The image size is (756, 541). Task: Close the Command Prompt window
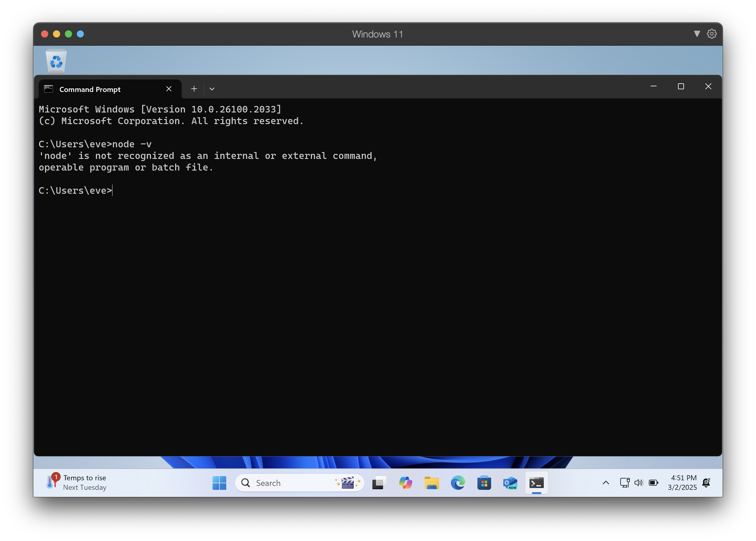pos(708,87)
